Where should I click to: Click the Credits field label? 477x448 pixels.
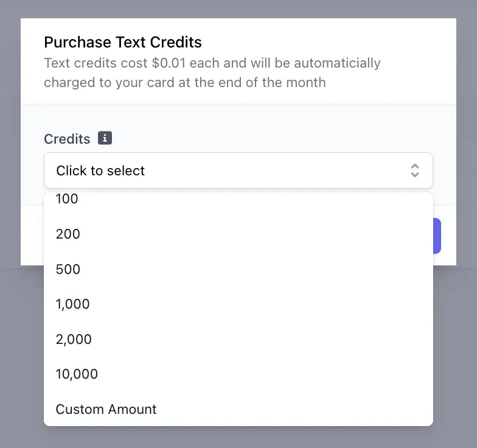point(67,139)
